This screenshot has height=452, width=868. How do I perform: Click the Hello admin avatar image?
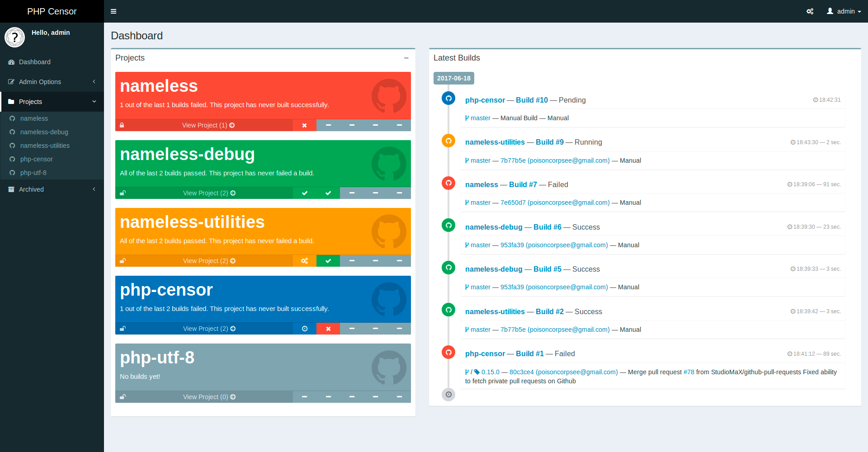15,37
